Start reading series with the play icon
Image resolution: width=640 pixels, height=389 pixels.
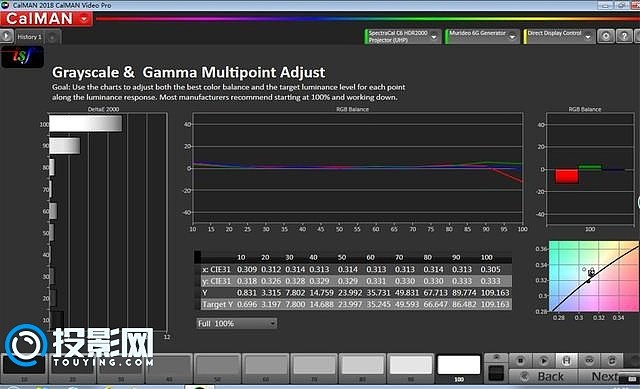click(x=543, y=361)
